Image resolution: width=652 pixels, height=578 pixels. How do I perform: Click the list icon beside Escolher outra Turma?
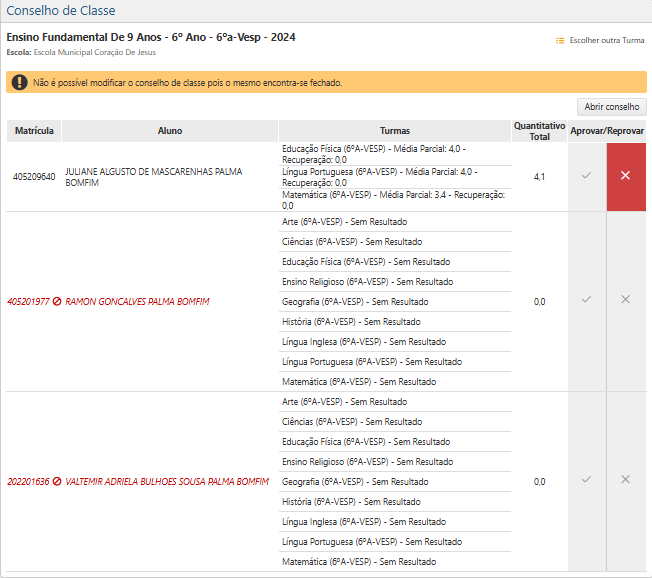[x=560, y=40]
